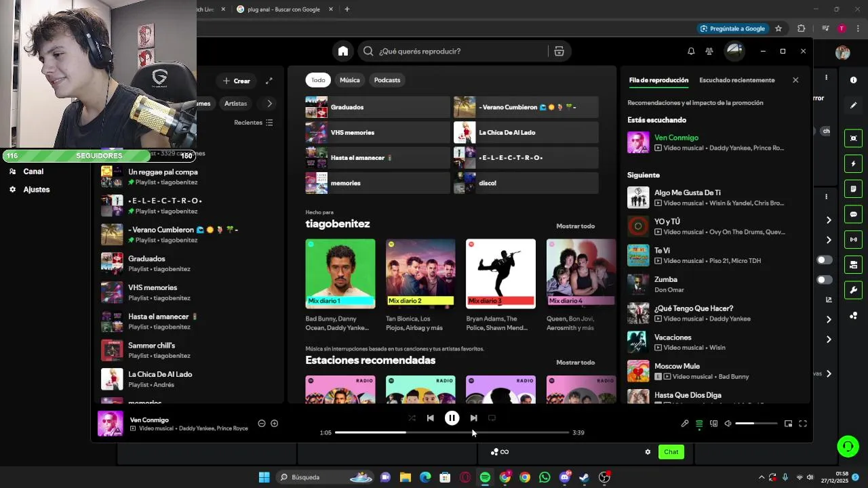Screen dimensions: 868x488
Task: Toggle the lower switch in background panel
Action: pos(825,280)
